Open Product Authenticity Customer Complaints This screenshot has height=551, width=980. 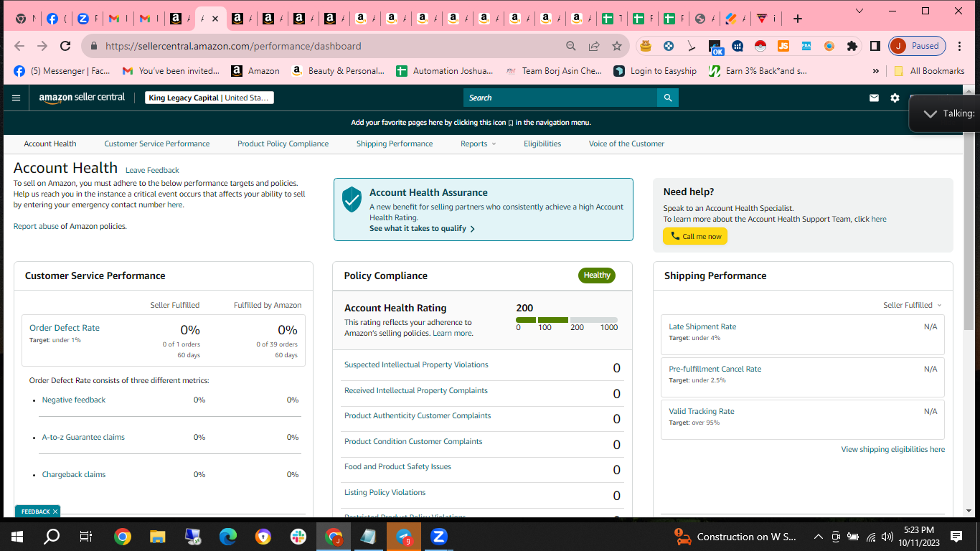(x=418, y=415)
